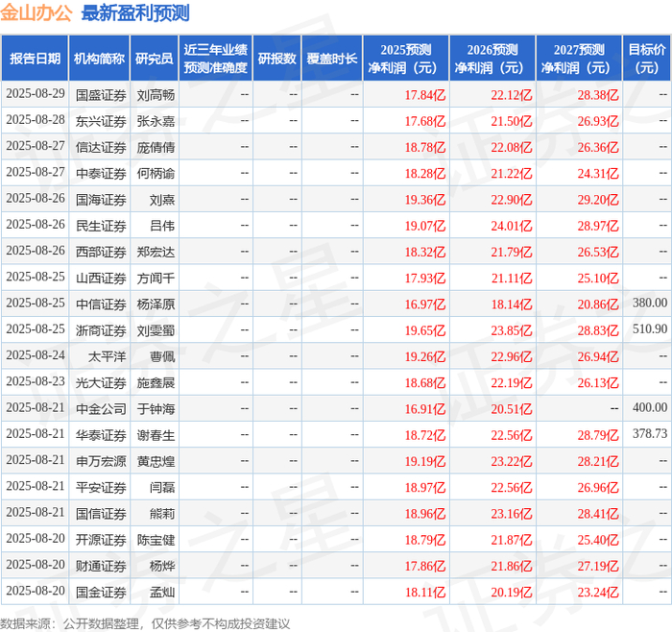Select the 光大证券 institution cell

101,382
